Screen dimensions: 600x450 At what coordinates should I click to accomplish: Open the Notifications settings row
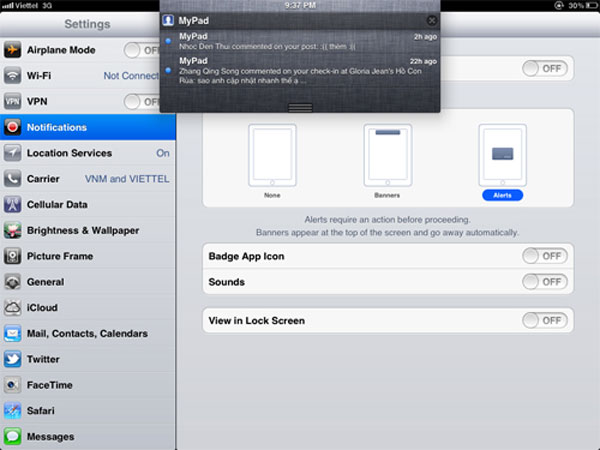pos(88,127)
